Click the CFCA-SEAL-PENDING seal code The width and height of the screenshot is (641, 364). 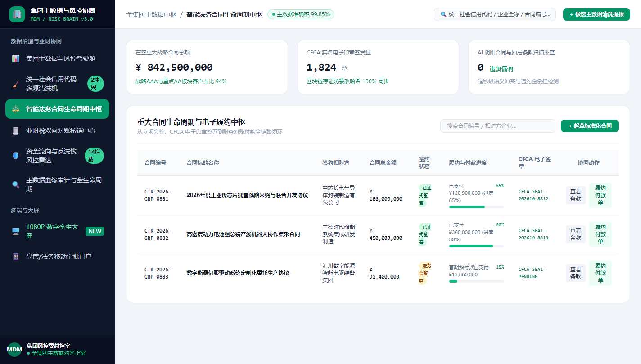[x=532, y=273]
